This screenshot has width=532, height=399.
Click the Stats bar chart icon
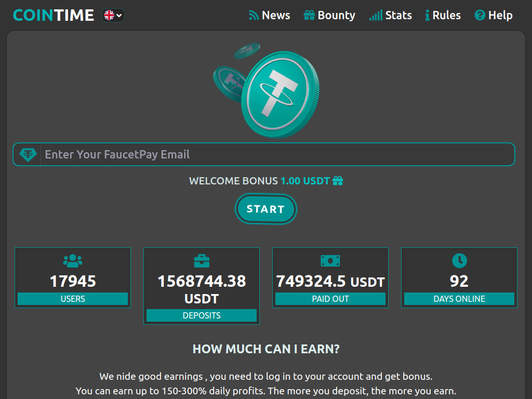[x=375, y=16]
